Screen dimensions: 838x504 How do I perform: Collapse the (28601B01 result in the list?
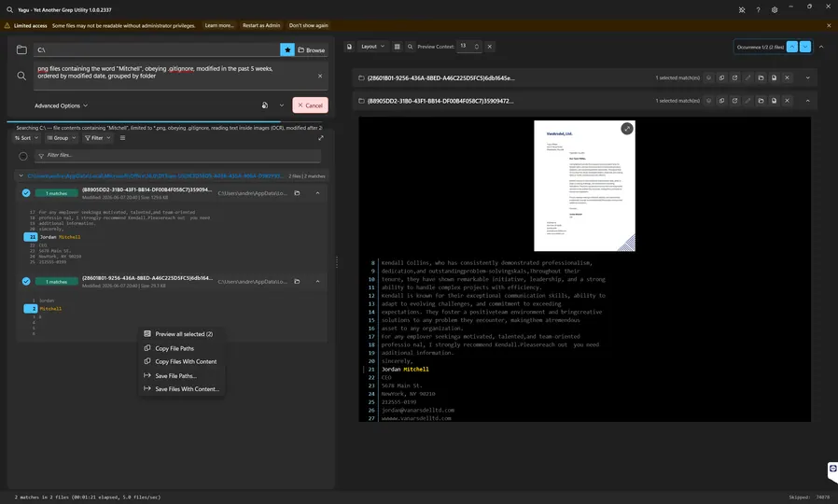tap(317, 281)
